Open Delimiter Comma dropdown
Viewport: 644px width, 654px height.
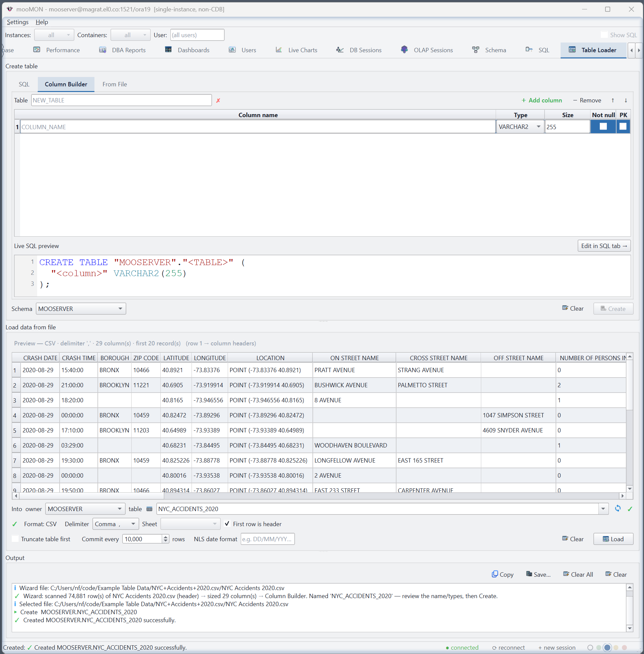point(115,524)
